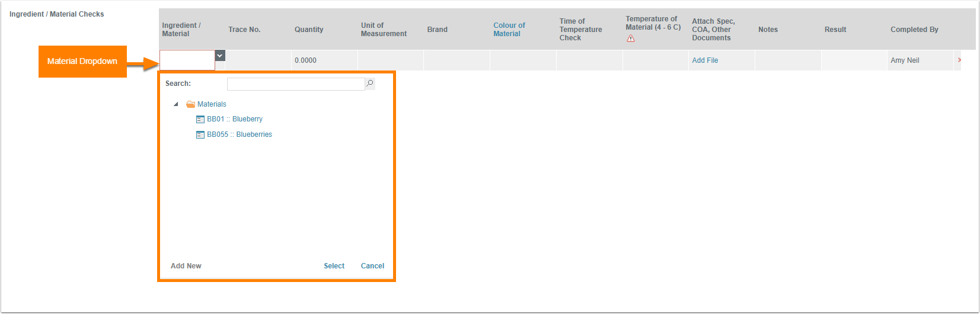This screenshot has width=980, height=314.
Task: Click the Result cell in the row
Action: 854,60
